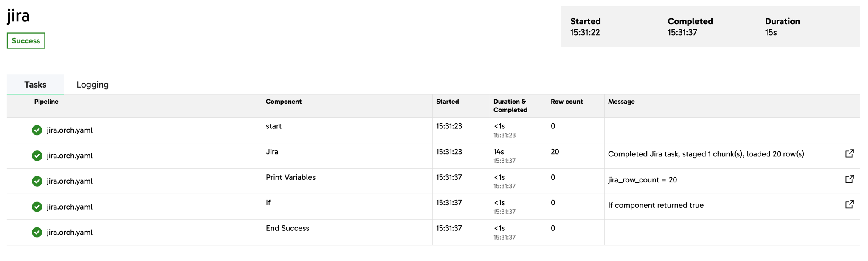Click the green check icon for start task
The image size is (868, 261).
coord(37,130)
